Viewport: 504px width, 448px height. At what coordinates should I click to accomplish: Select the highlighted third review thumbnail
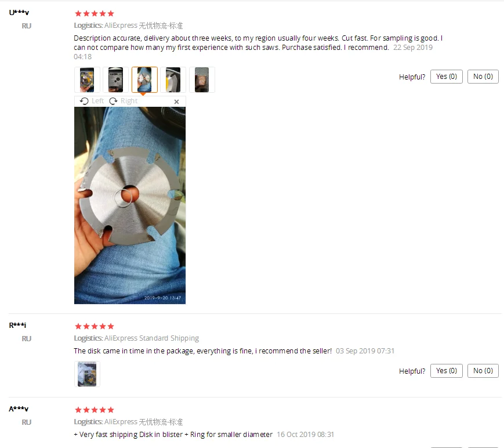(x=144, y=80)
